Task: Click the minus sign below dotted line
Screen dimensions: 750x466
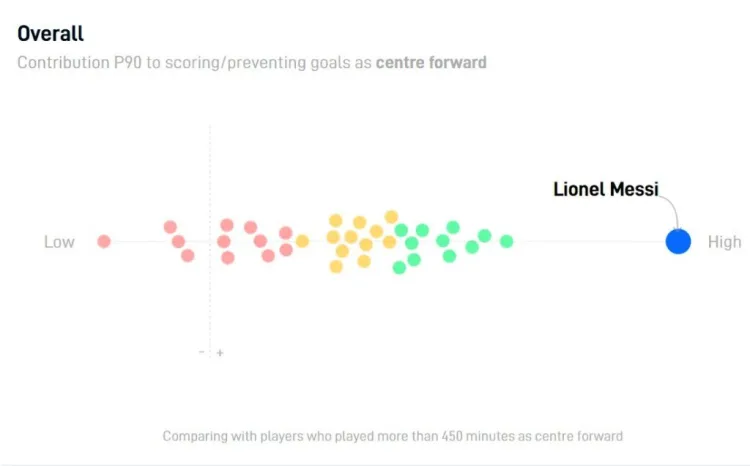Action: coord(201,352)
